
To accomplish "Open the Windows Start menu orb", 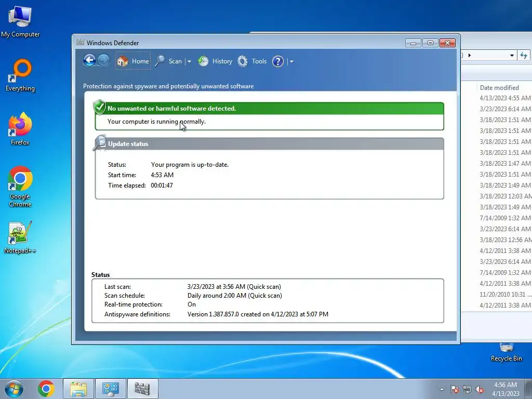I will [14, 389].
